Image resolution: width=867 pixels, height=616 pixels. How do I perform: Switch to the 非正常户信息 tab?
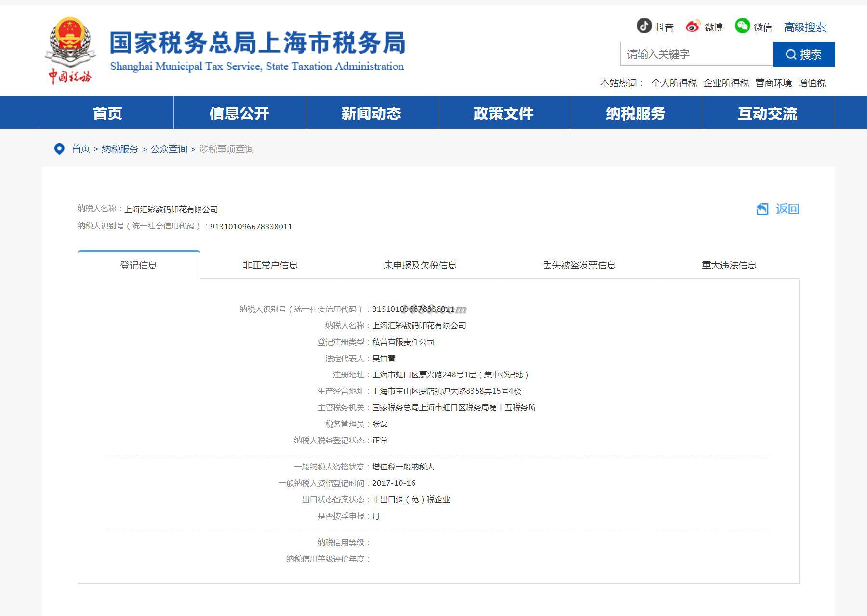[x=270, y=265]
